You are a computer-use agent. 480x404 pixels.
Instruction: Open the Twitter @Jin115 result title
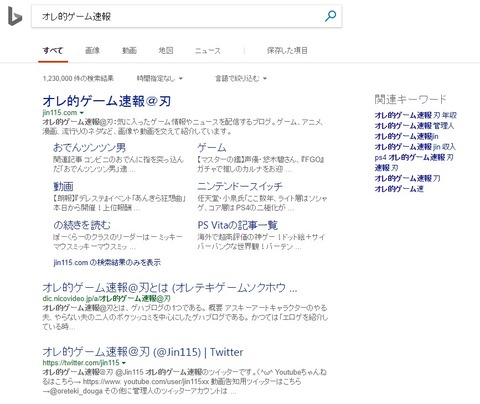[143, 352]
